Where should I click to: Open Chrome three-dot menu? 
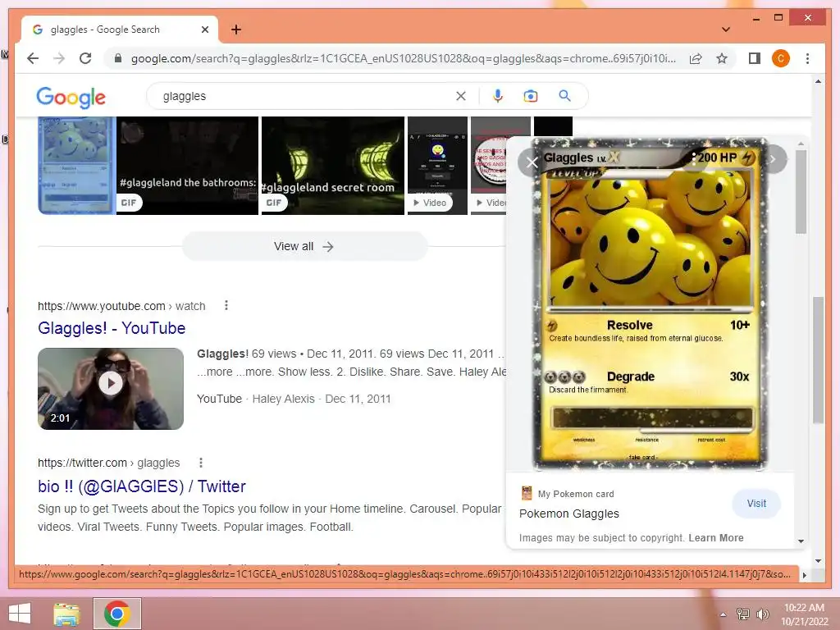click(807, 58)
